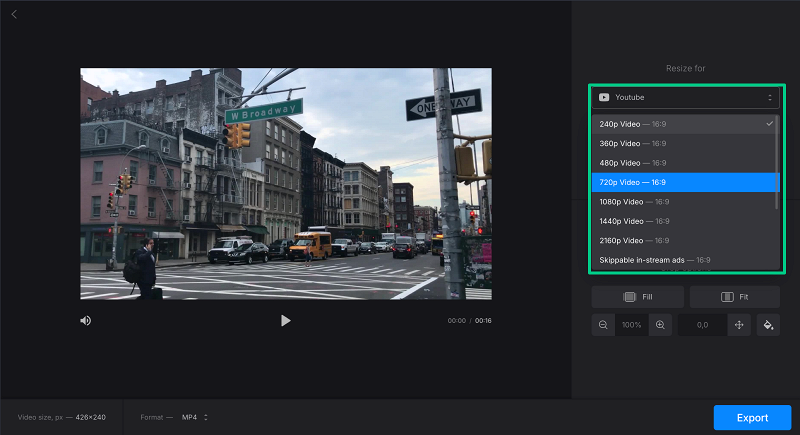Image resolution: width=800 pixels, height=435 pixels.
Task: Choose 1440p Video option
Action: coord(684,221)
